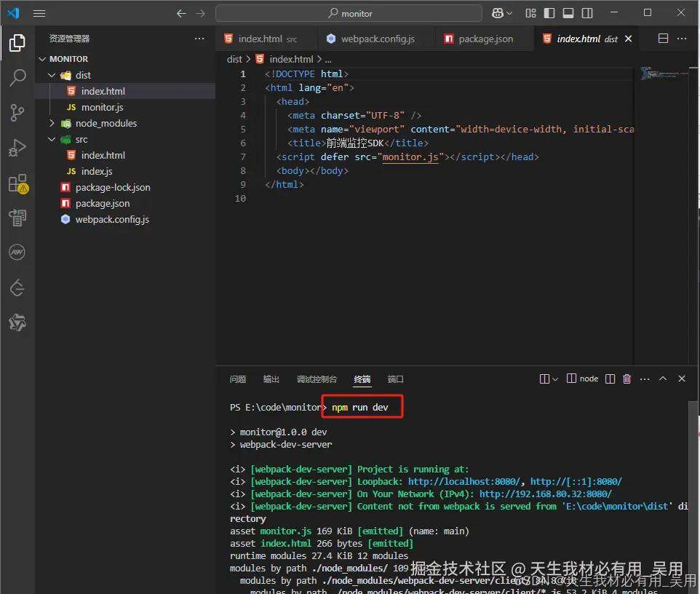Open the Search view in activity bar
Image resolution: width=700 pixels, height=594 pixels.
[x=17, y=77]
